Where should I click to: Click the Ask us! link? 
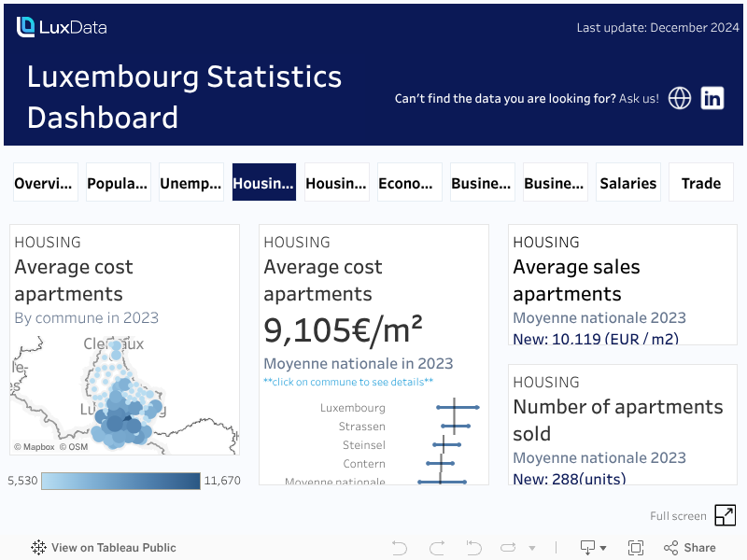639,98
